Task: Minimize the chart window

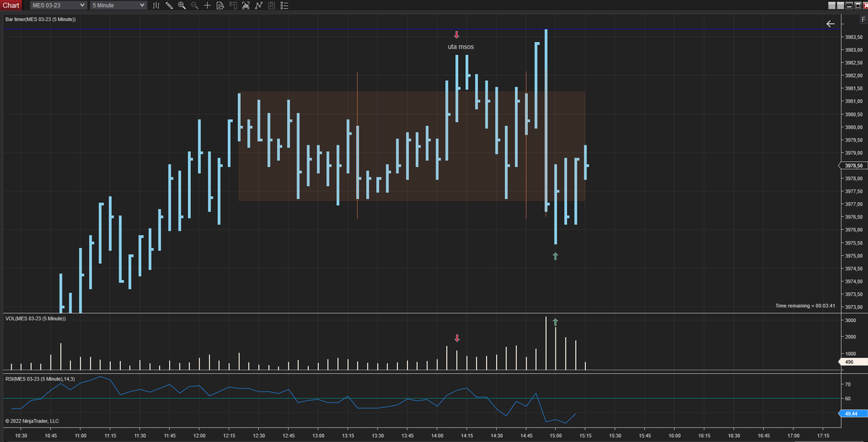Action: [x=849, y=5]
